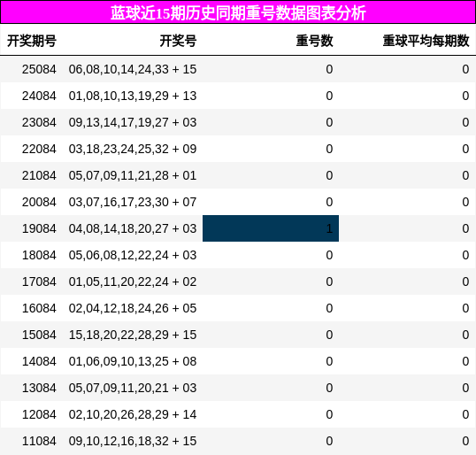This screenshot has height=455, width=476.
Task: Select issue number 14084
Action: coord(39,361)
